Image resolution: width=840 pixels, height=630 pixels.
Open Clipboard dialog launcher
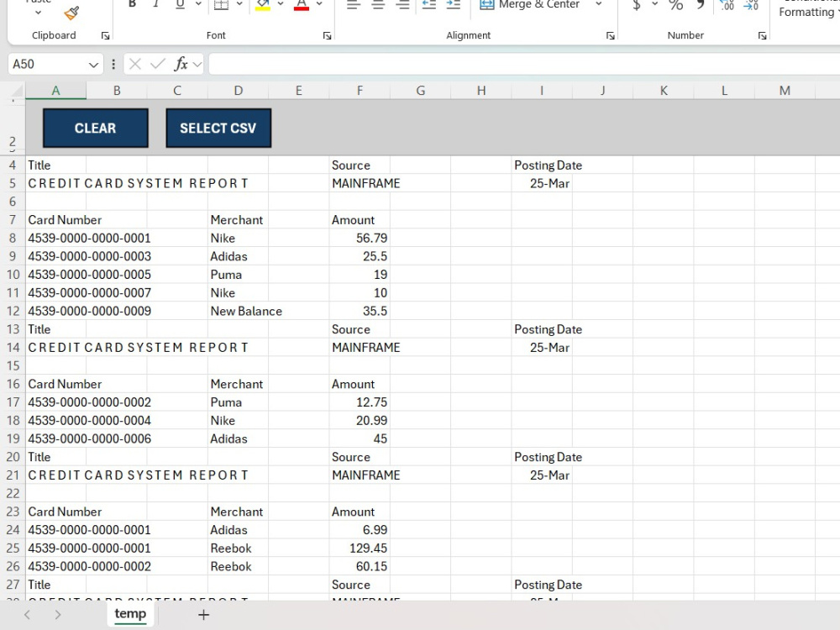click(x=106, y=36)
